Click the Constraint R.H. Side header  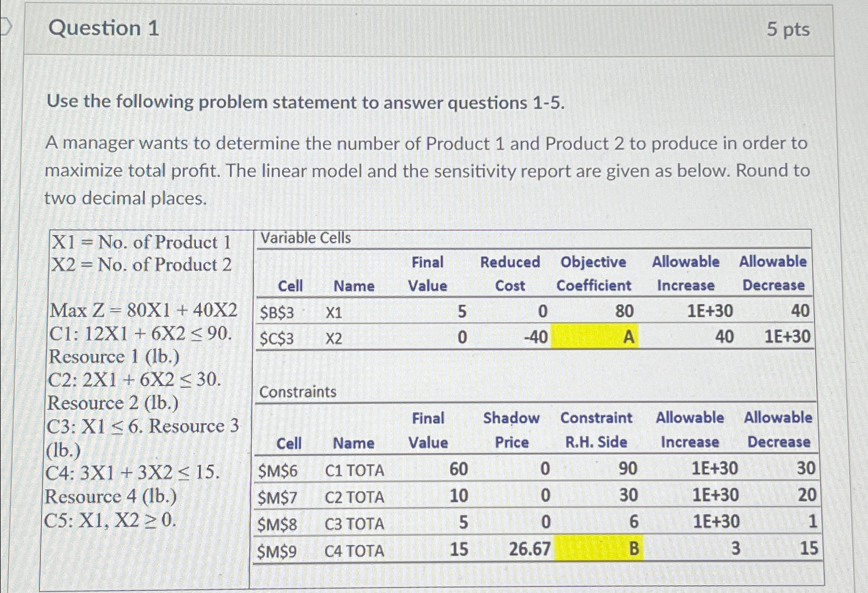pos(596,430)
